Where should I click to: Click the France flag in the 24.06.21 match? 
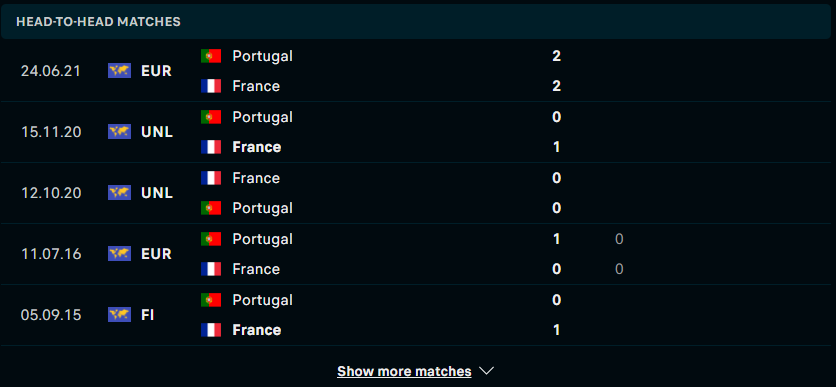point(211,86)
